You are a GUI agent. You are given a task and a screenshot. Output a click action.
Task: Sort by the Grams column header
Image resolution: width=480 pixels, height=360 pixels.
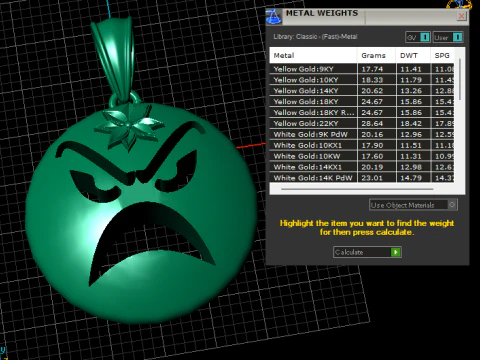click(x=376, y=55)
